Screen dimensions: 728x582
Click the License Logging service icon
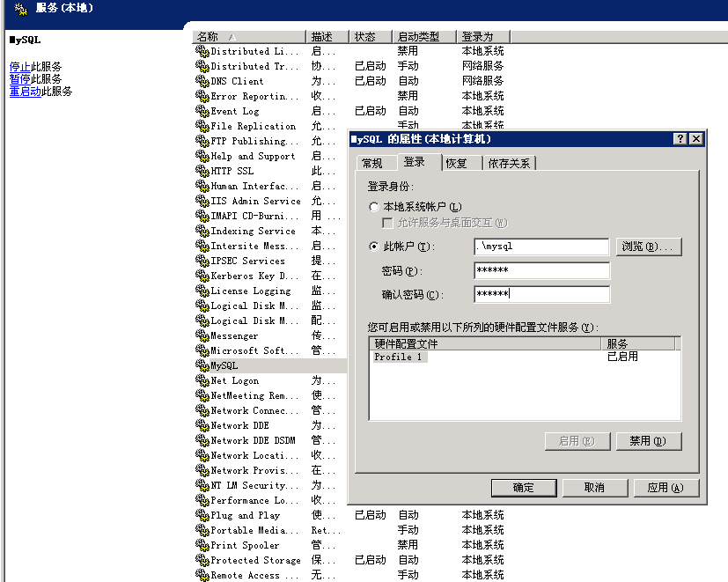(202, 291)
